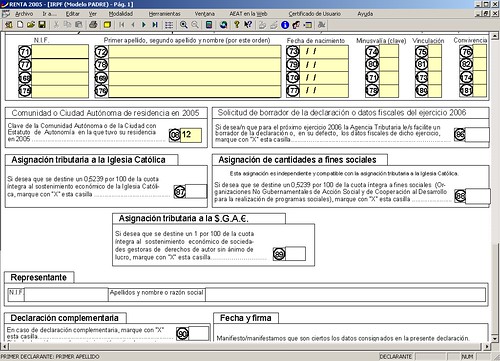Open the Archivo menu
Viewport: 500px width, 361px height.
[x=24, y=14]
